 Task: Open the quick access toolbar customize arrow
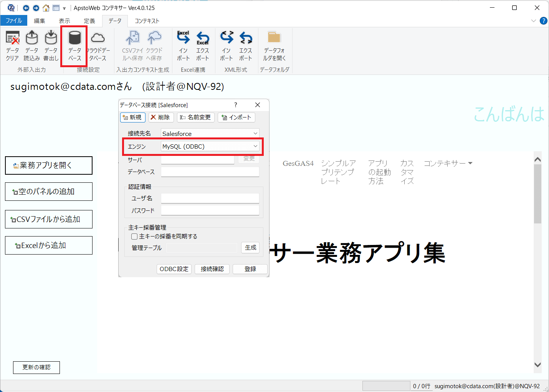pos(64,8)
